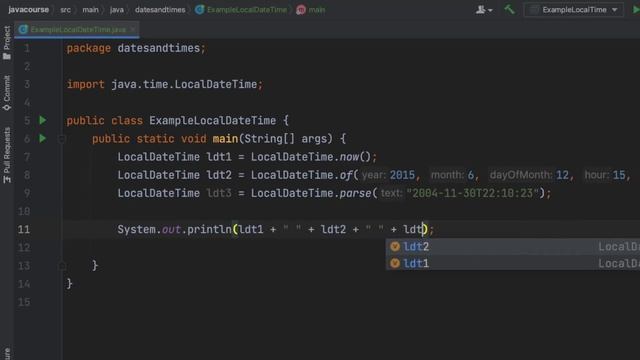Open the Pull Requests tool window
The width and height of the screenshot is (640, 360).
(x=7, y=155)
